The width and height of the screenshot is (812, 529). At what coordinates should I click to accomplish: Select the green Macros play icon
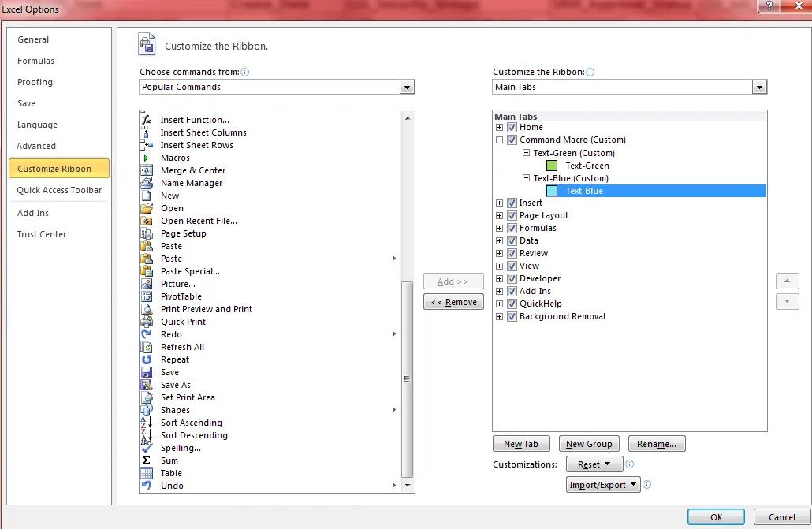pos(146,158)
